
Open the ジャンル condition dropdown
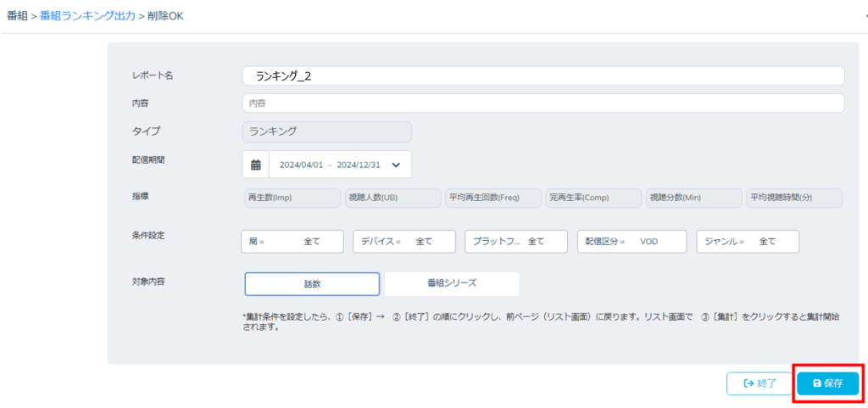pos(748,242)
